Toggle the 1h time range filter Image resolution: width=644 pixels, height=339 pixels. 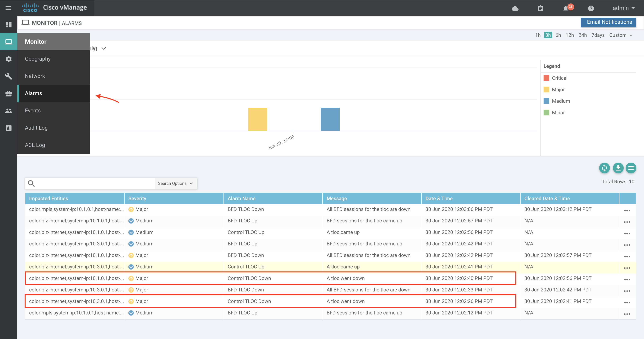[x=538, y=35]
